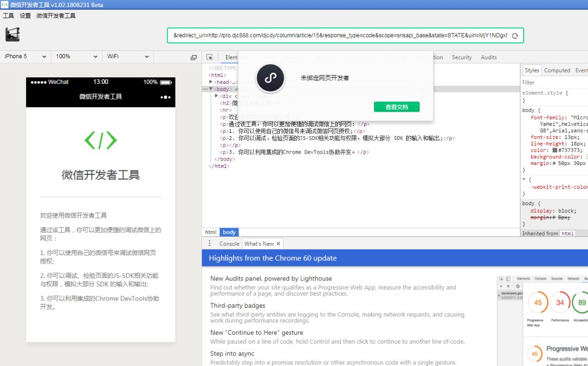The height and width of the screenshot is (366, 588).
Task: Click the element.style rule header
Action: pos(545,93)
